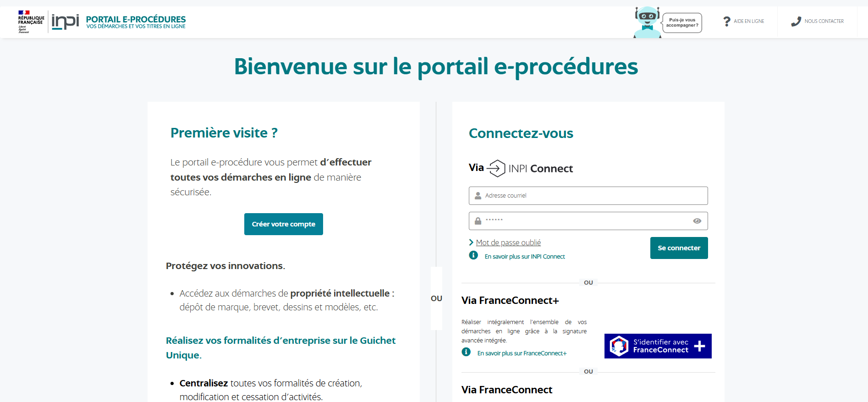The height and width of the screenshot is (402, 868).
Task: Click the 'Centralisez toutes vos formalités' bullet
Action: [271, 390]
